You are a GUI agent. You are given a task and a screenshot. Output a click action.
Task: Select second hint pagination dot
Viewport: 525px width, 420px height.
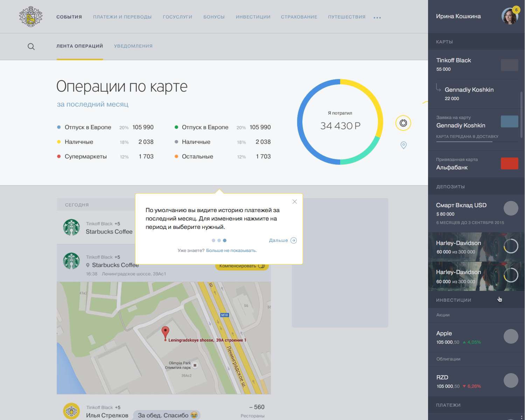(219, 240)
